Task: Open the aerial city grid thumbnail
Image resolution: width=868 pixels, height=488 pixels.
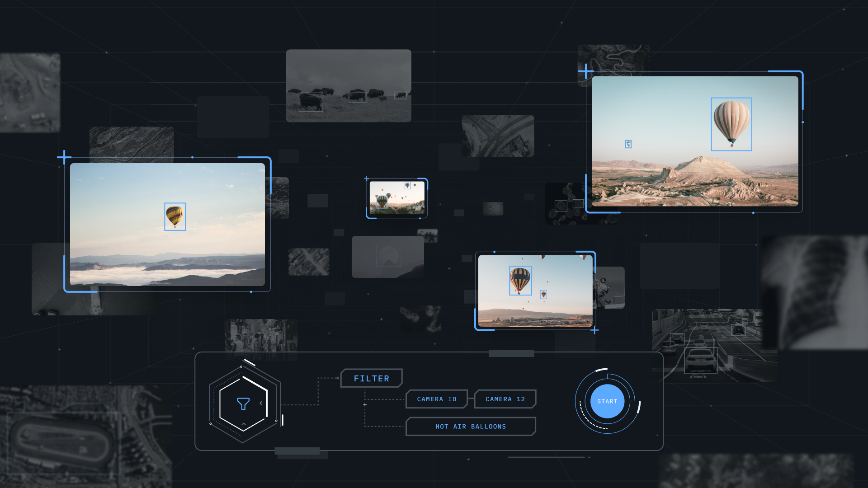Action: click(309, 262)
